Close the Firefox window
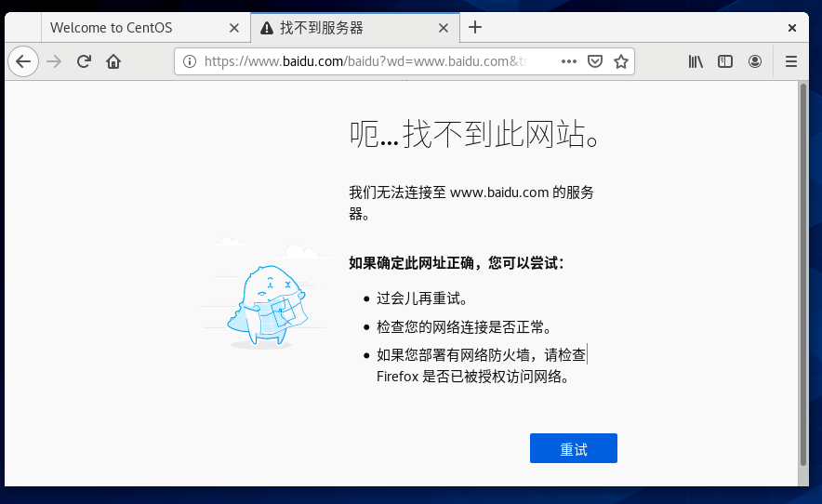The image size is (822, 504). coord(792,28)
